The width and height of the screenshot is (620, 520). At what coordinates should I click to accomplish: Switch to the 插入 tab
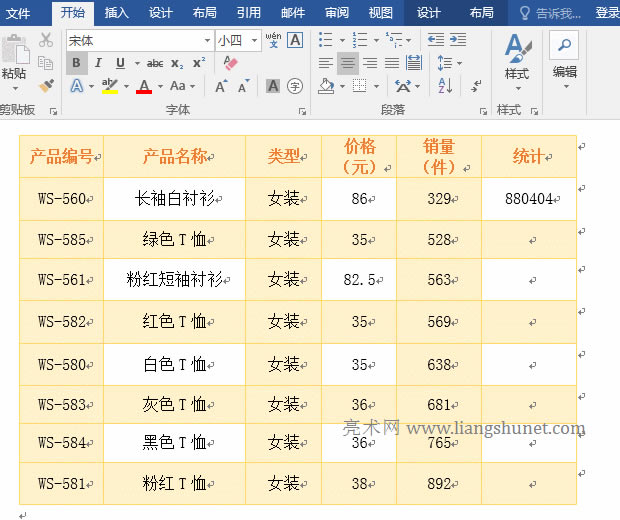pyautogui.click(x=117, y=13)
